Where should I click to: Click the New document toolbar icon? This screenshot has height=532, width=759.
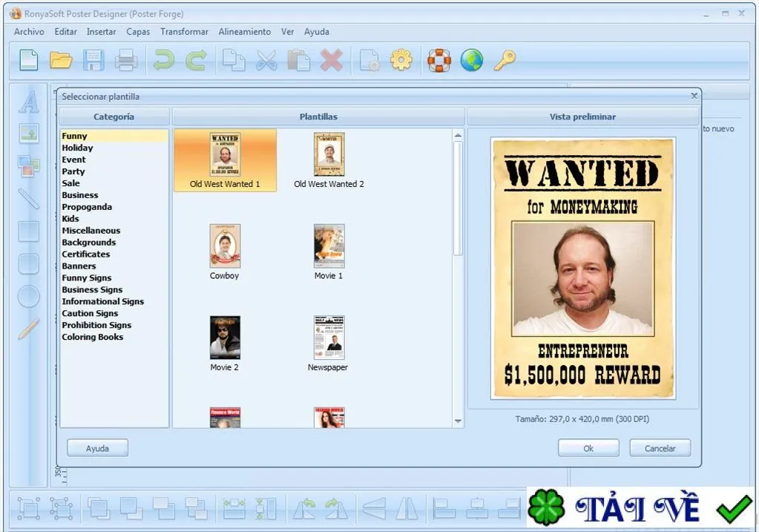click(29, 61)
